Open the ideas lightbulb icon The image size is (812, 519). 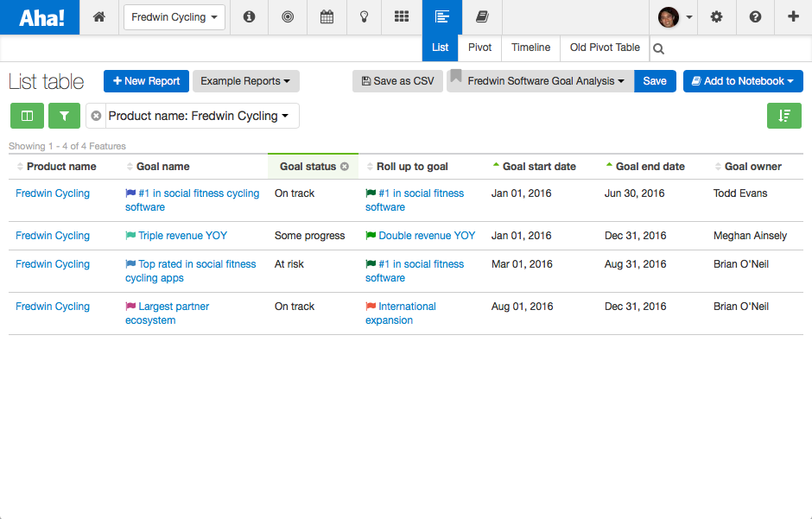click(364, 17)
